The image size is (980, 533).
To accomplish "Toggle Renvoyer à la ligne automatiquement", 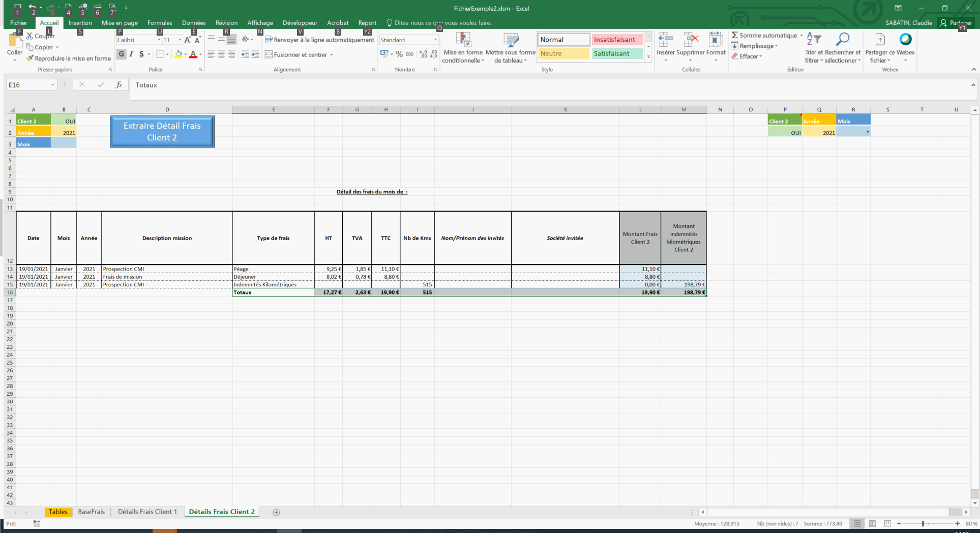I will click(319, 40).
